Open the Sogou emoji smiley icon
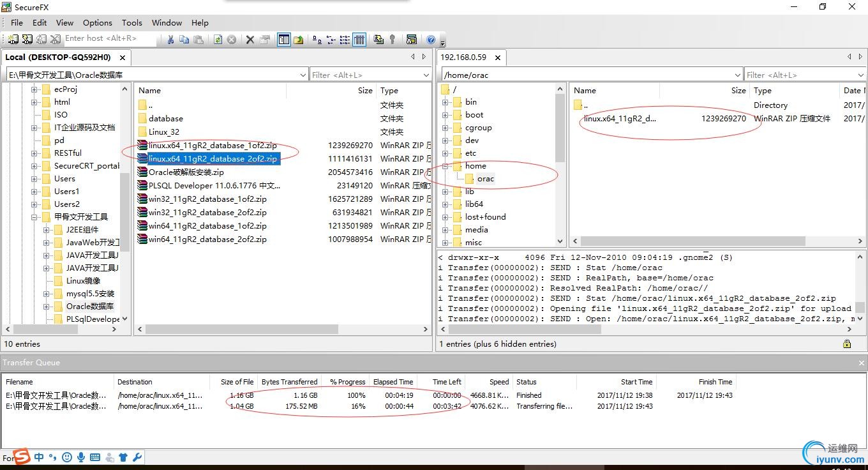Screen dimensions: 868x470 coord(67,457)
